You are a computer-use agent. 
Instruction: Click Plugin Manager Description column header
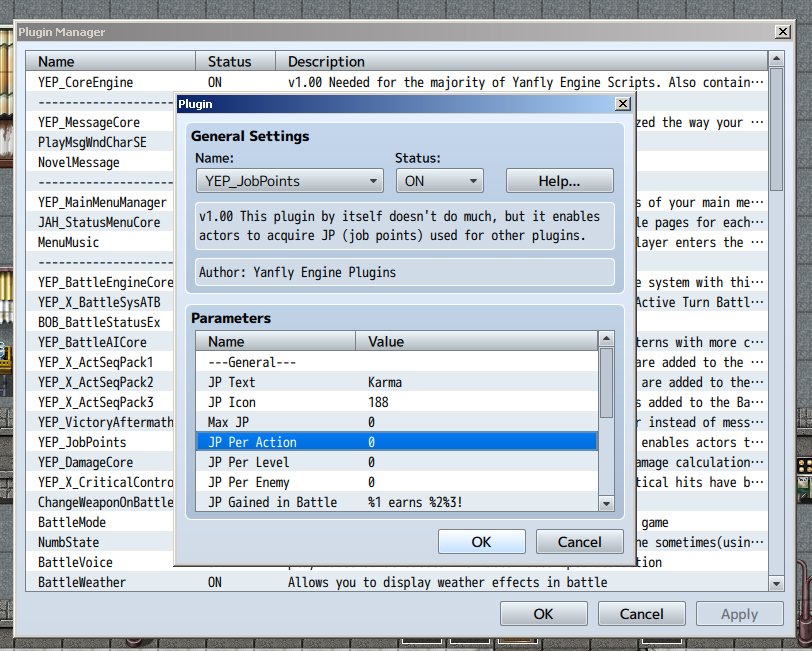coord(521,61)
